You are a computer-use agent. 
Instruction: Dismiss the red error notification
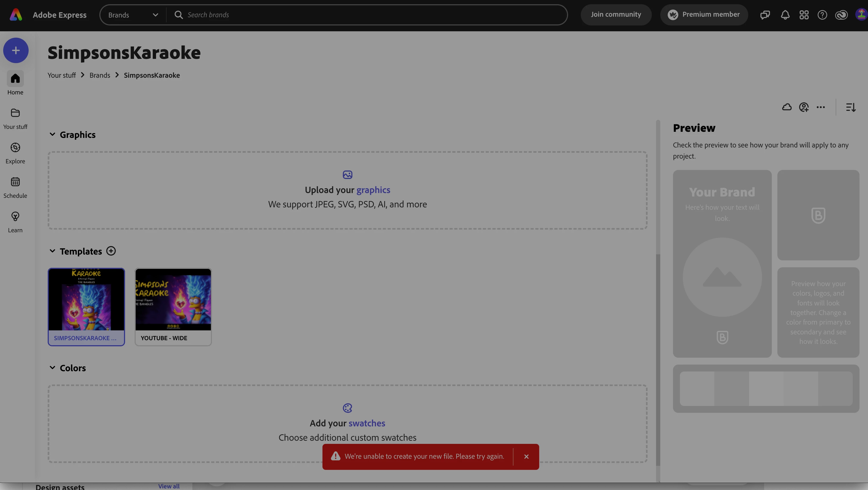click(526, 457)
